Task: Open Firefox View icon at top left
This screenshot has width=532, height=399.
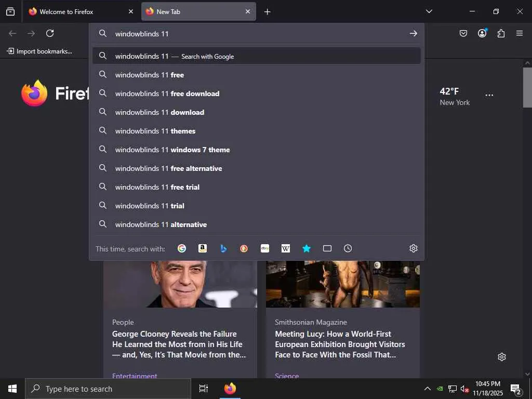Action: 10,11
